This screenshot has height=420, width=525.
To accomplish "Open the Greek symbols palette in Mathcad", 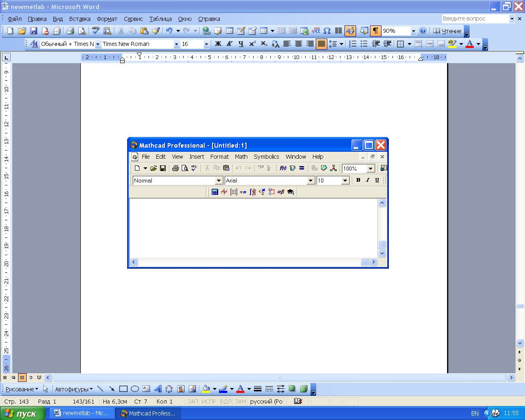I will coord(281,192).
